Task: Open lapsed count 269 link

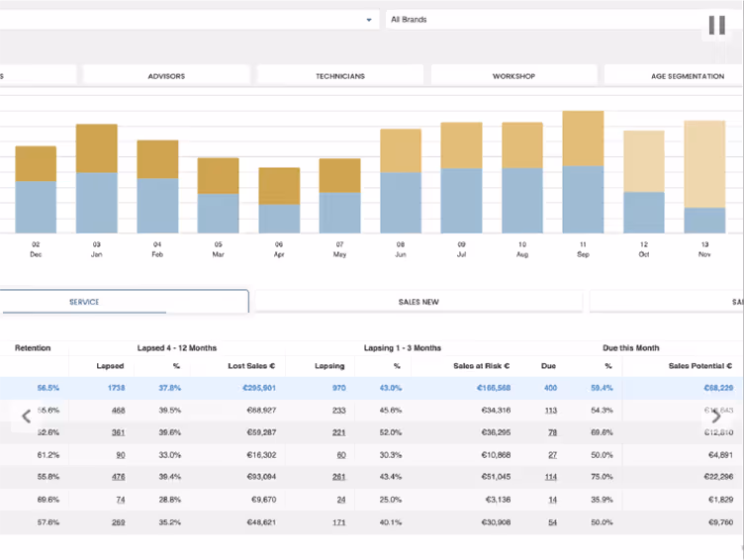Action: pos(118,522)
